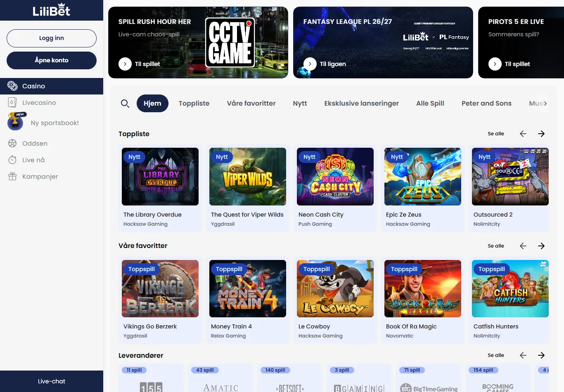Click Se alle for Våre favoritter

coord(496,246)
